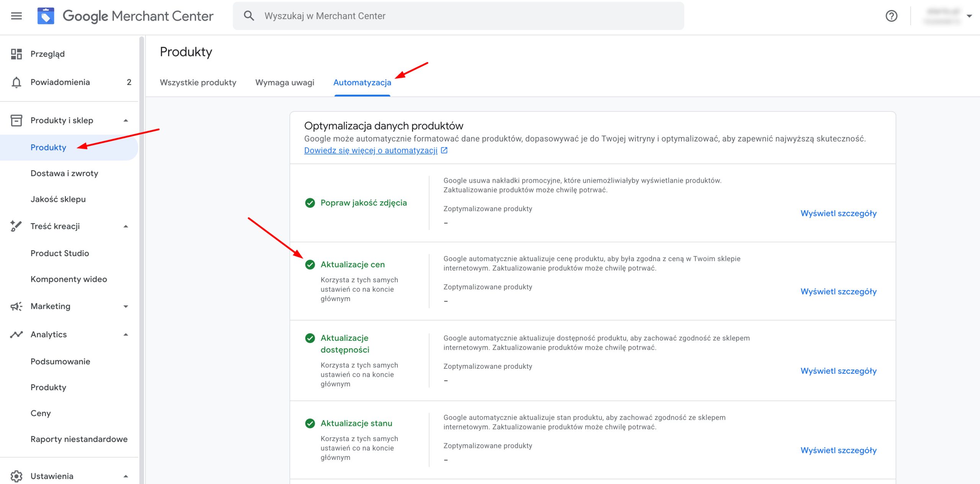Image resolution: width=980 pixels, height=484 pixels.
Task: Click green check next to Popraw jakość zdjęcia
Action: point(310,203)
